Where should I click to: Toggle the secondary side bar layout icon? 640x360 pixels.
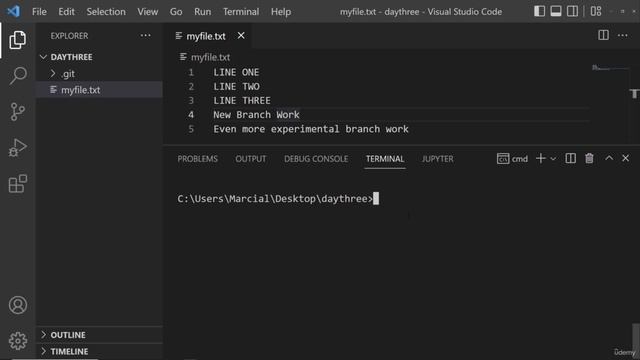click(572, 11)
